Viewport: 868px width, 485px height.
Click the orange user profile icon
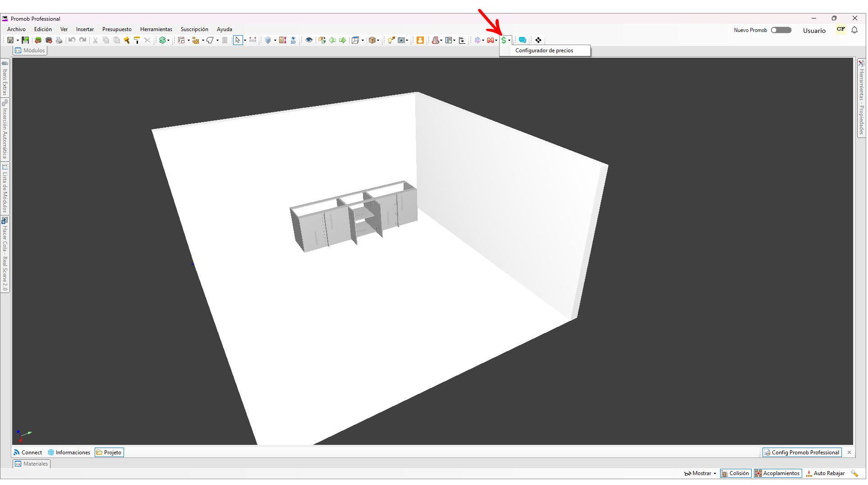tap(420, 40)
